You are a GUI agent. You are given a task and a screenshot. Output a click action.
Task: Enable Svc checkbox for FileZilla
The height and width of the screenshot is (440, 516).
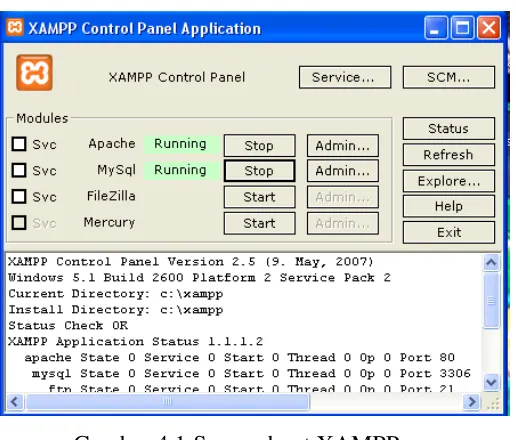(x=19, y=196)
